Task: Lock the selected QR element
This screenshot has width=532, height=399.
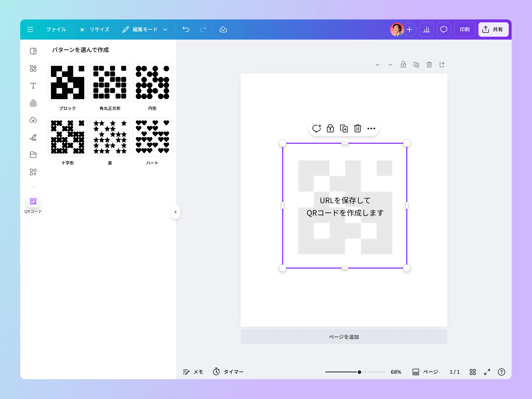Action: pyautogui.click(x=330, y=128)
